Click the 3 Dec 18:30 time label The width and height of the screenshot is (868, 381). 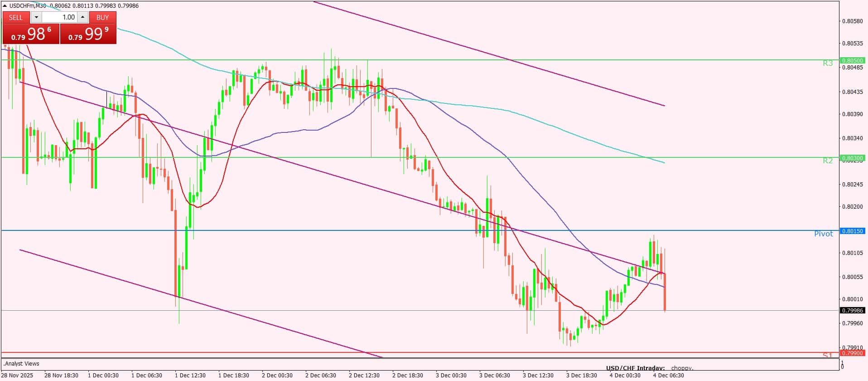point(582,376)
